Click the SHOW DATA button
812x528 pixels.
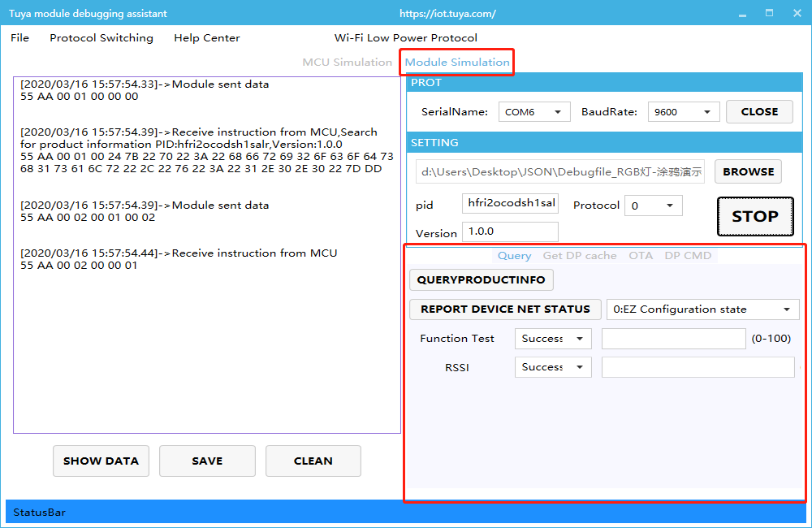[x=101, y=461]
